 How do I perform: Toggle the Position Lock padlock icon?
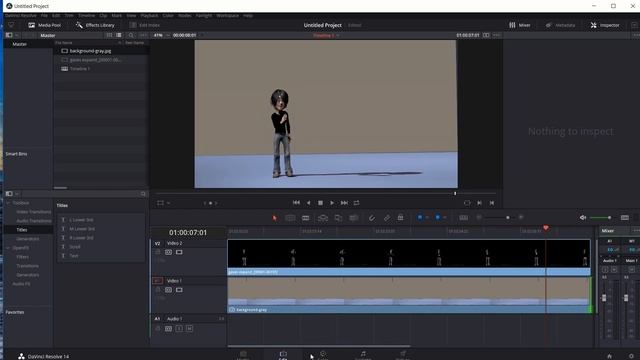(x=400, y=218)
